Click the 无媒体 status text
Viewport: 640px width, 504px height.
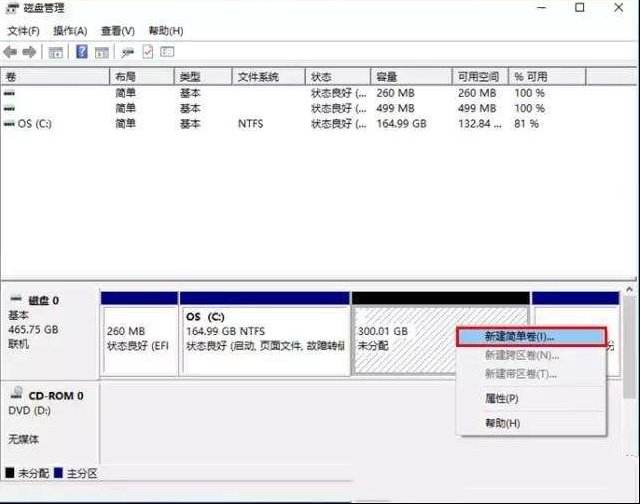click(24, 440)
